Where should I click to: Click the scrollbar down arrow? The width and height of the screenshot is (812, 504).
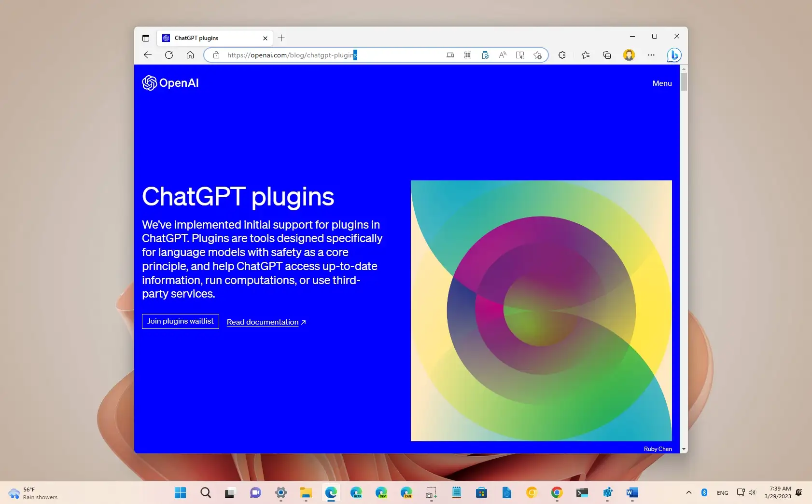pos(684,449)
